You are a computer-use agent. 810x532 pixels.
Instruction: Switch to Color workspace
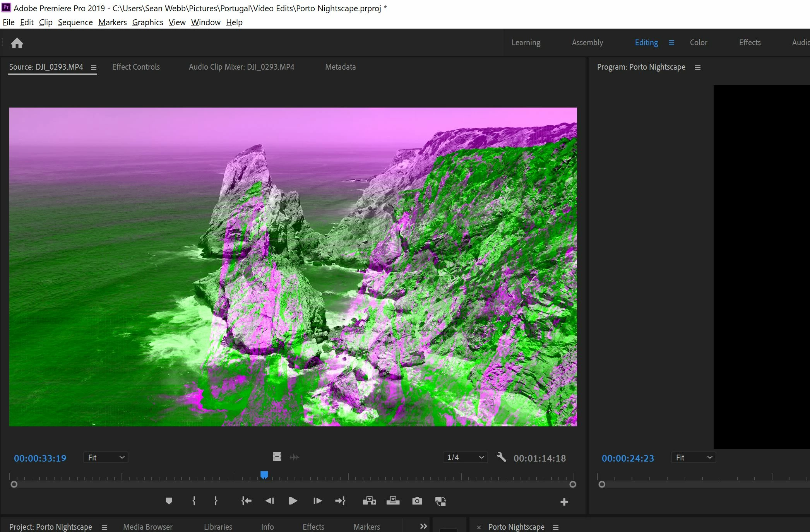pos(698,43)
